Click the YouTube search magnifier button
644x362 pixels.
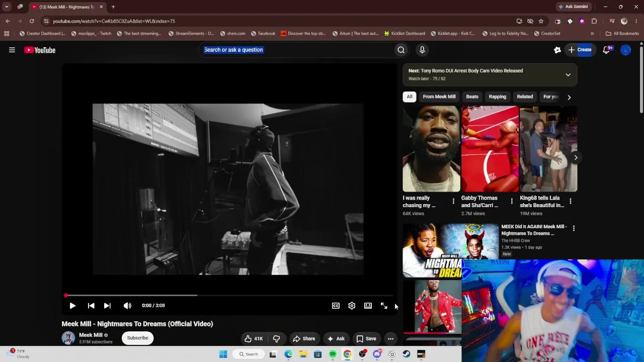[x=401, y=50]
